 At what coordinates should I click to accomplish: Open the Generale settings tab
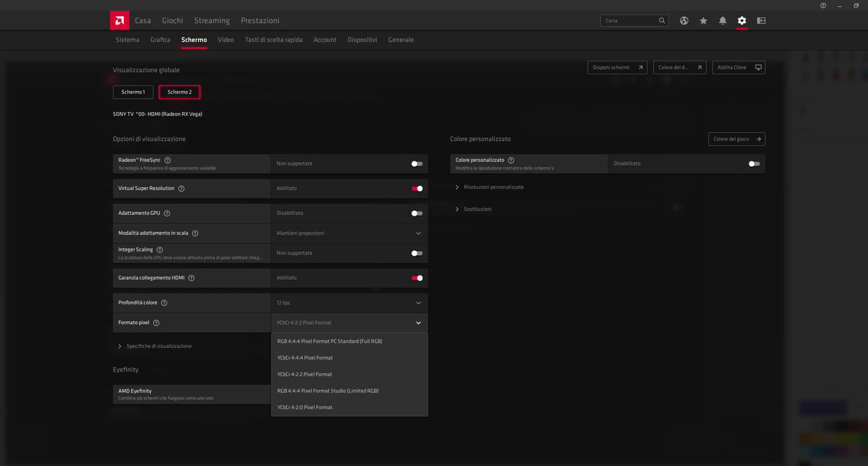[401, 40]
